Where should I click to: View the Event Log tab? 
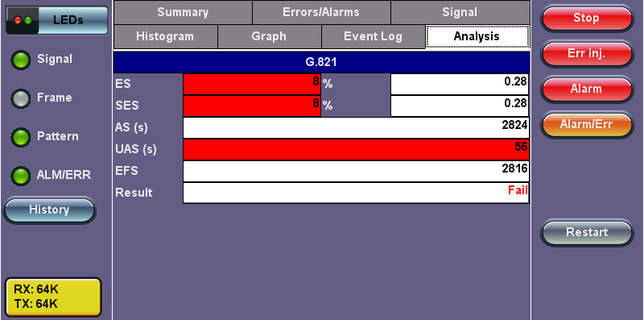pos(373,36)
